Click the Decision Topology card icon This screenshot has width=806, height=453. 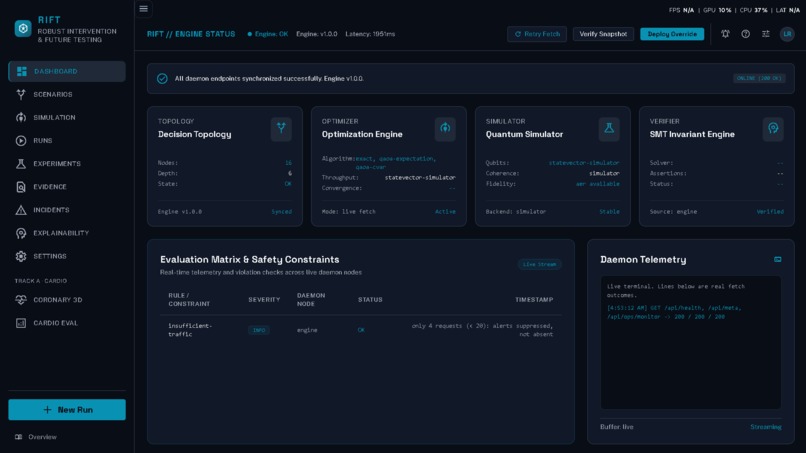(x=281, y=128)
